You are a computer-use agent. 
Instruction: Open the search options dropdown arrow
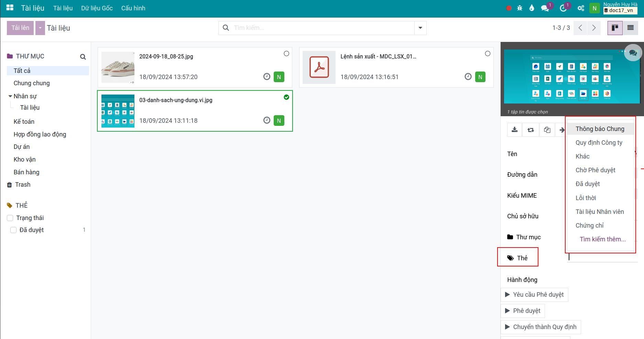tap(420, 28)
